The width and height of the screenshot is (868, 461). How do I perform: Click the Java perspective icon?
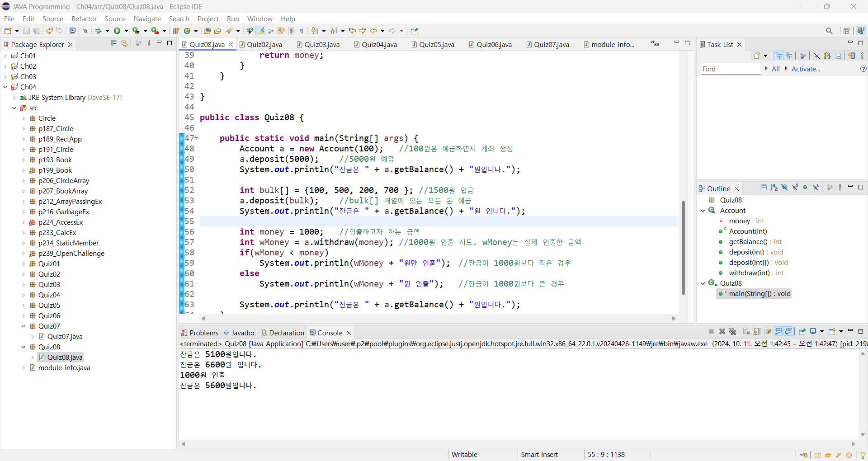[x=861, y=31]
